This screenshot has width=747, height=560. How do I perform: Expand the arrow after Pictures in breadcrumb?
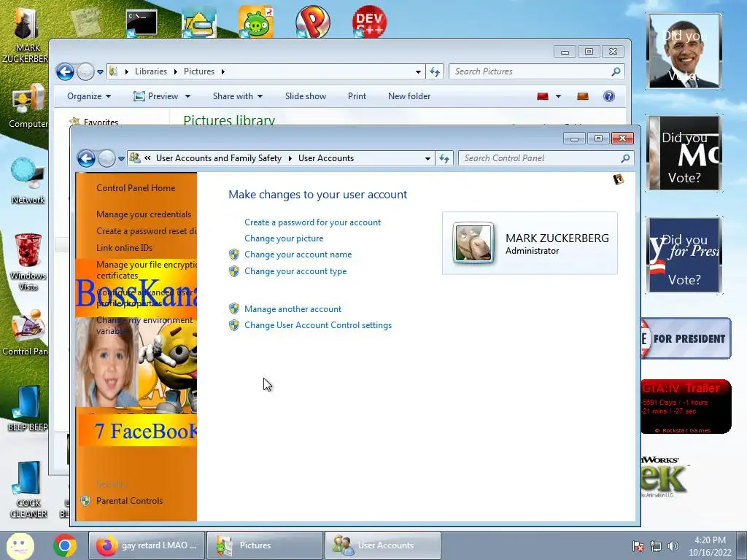(222, 71)
